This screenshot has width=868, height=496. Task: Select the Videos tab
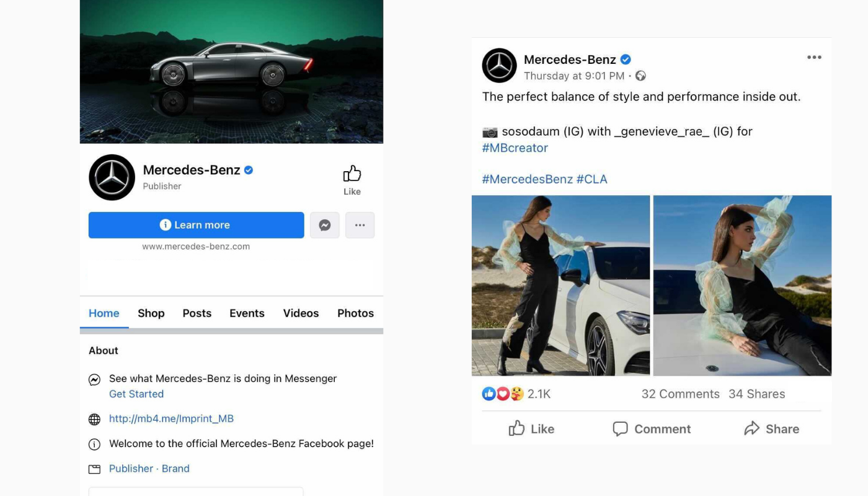click(x=301, y=313)
